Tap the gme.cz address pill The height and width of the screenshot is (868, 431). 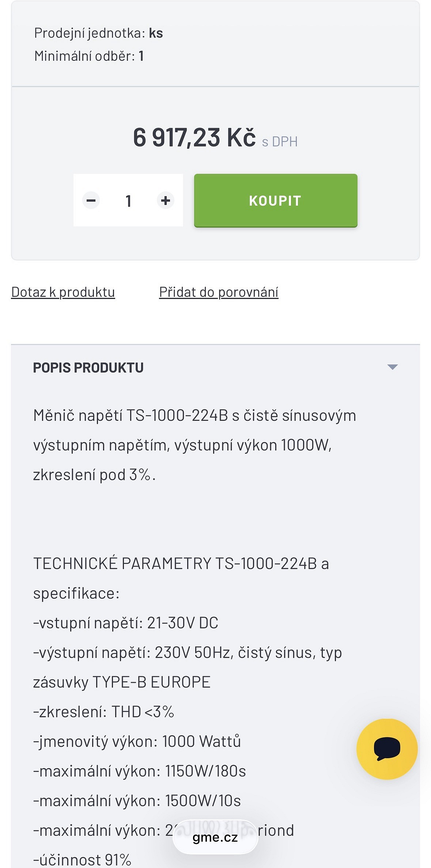pyautogui.click(x=215, y=837)
